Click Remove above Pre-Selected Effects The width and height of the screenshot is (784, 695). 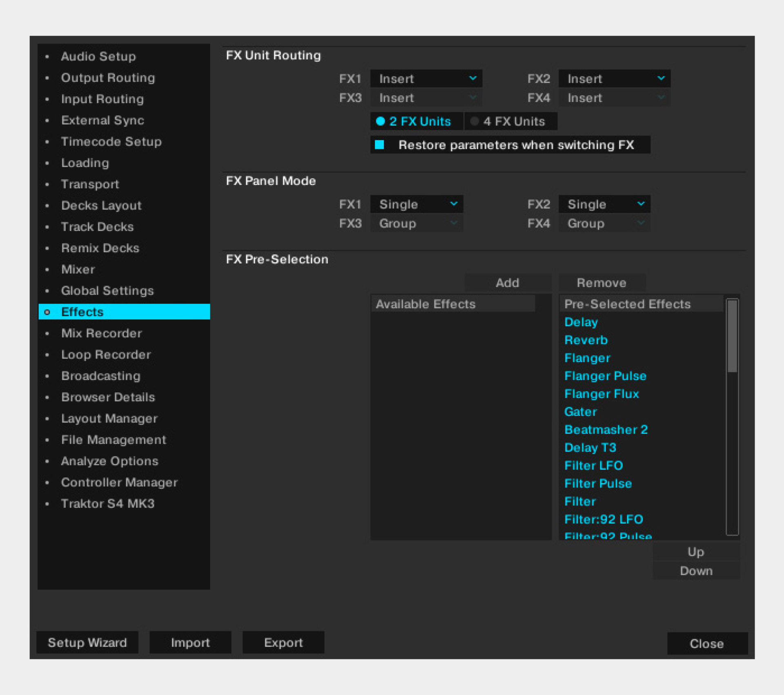coord(601,282)
